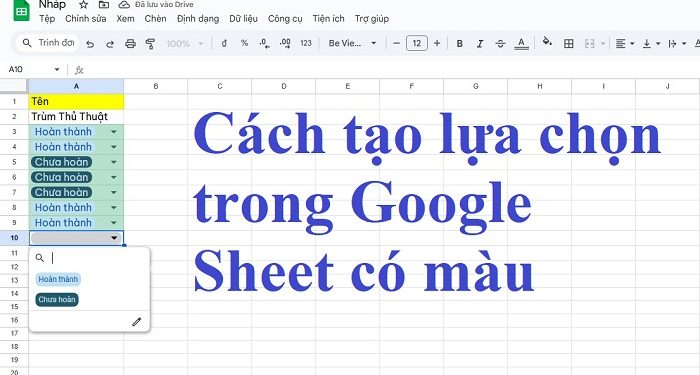
Task: Select the yellow Tên cell
Action: tap(76, 101)
